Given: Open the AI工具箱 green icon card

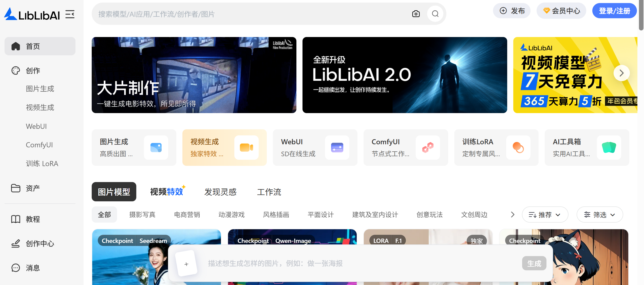Looking at the screenshot, I should tap(609, 147).
